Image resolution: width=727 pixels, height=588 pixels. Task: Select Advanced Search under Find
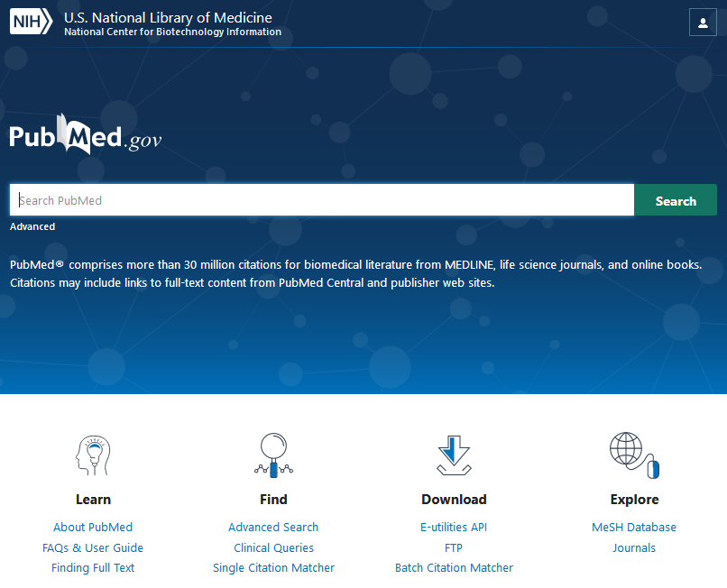coord(273,528)
